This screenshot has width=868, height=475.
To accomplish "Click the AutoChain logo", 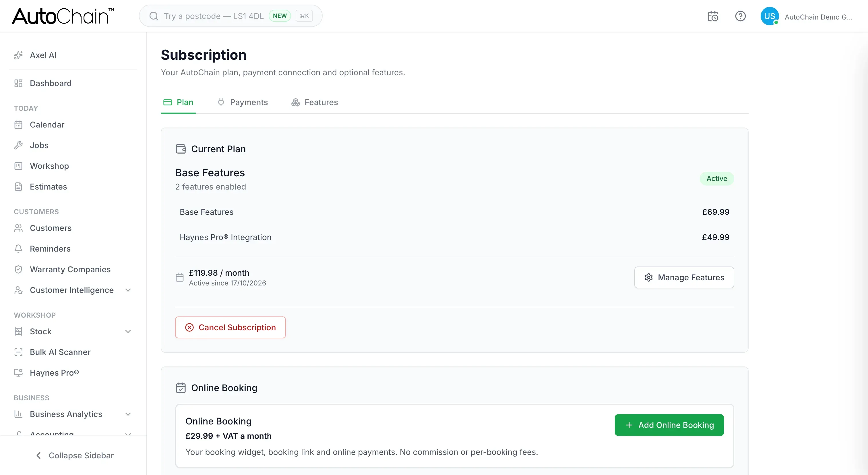I will tap(63, 16).
